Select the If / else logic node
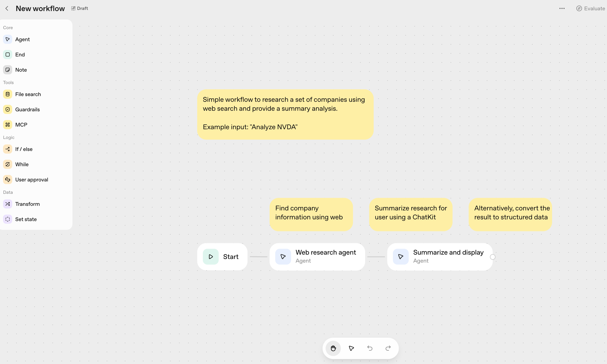The height and width of the screenshot is (364, 607). tap(24, 149)
